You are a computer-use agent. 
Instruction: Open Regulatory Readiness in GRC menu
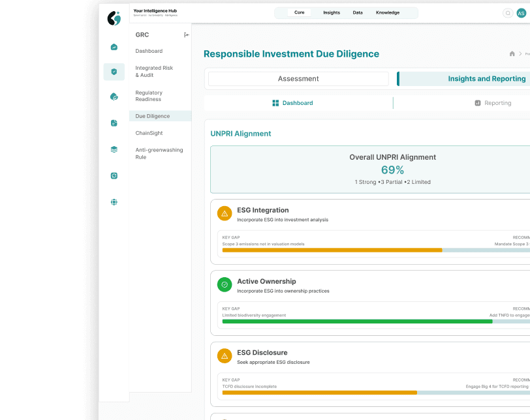(149, 96)
